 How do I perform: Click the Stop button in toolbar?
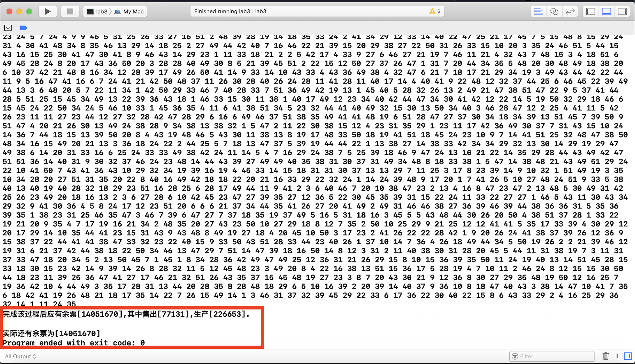[x=70, y=12]
